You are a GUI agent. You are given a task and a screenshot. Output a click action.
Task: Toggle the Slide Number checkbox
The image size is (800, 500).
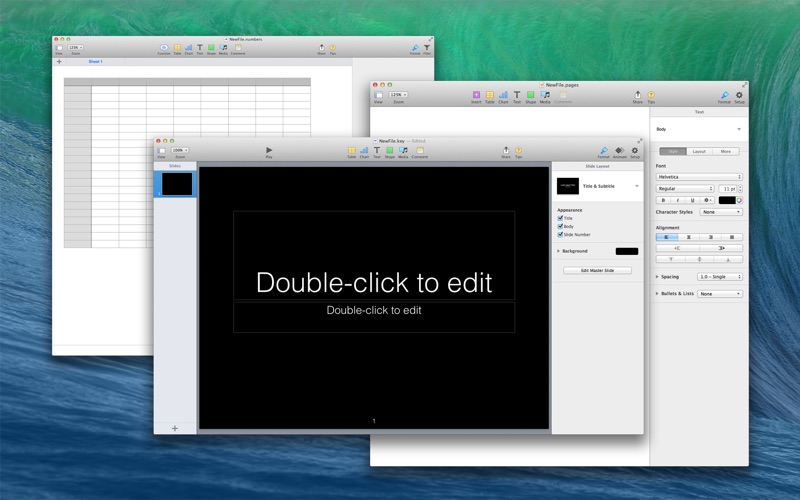pyautogui.click(x=560, y=235)
